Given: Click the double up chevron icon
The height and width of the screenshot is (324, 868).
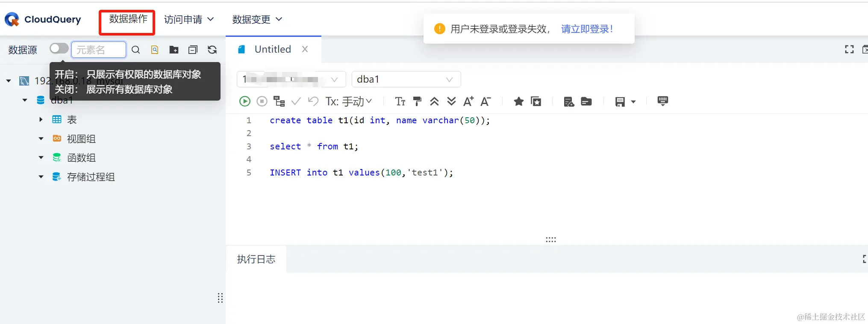Looking at the screenshot, I should pyautogui.click(x=434, y=101).
